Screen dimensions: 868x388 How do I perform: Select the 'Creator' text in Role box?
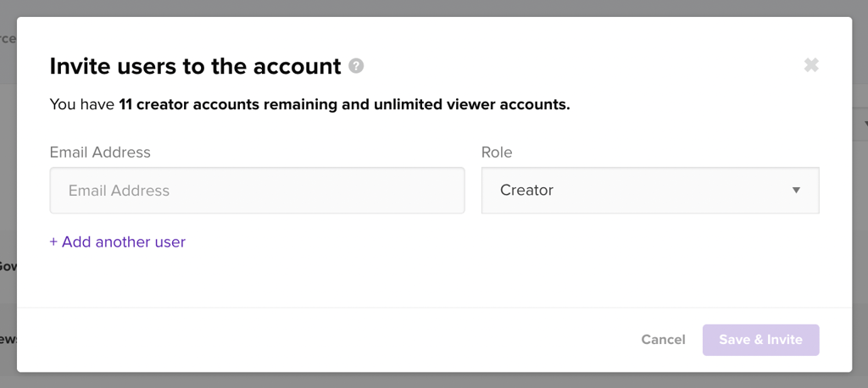(526, 191)
